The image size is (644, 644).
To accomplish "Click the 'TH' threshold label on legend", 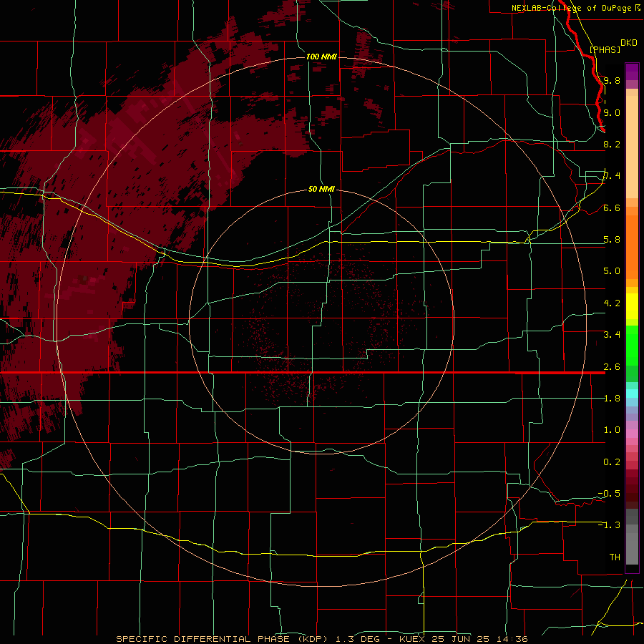I will coord(615,557).
